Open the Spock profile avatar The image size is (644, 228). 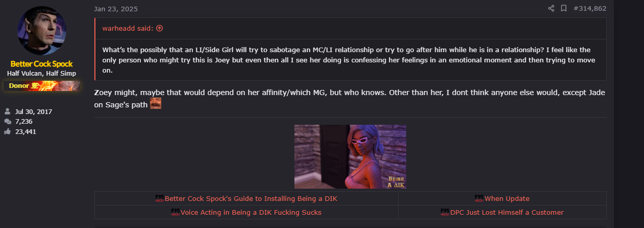point(42,30)
